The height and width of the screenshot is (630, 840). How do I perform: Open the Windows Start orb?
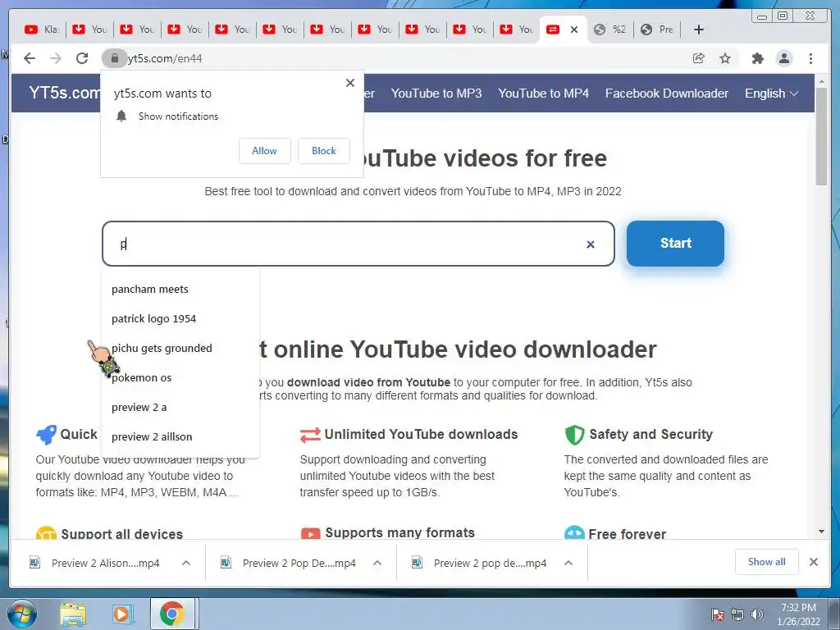coord(21,614)
